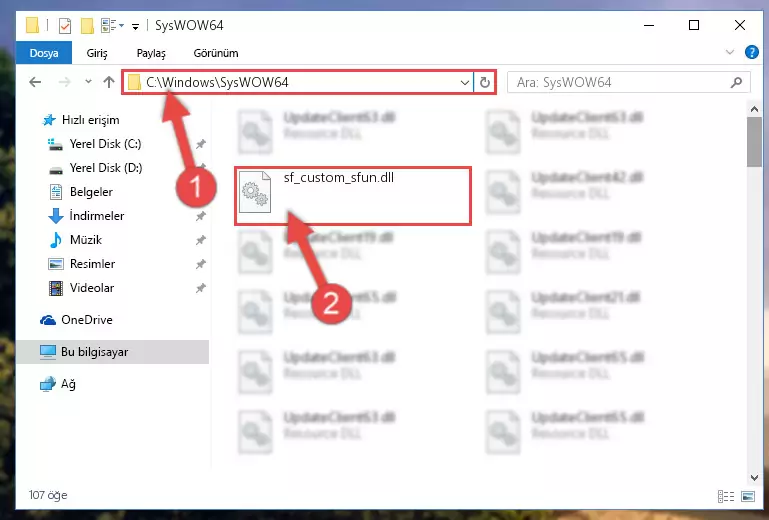This screenshot has height=520, width=769.
Task: Click the address bar path C:\Windows\SysWOW64
Action: tap(217, 82)
